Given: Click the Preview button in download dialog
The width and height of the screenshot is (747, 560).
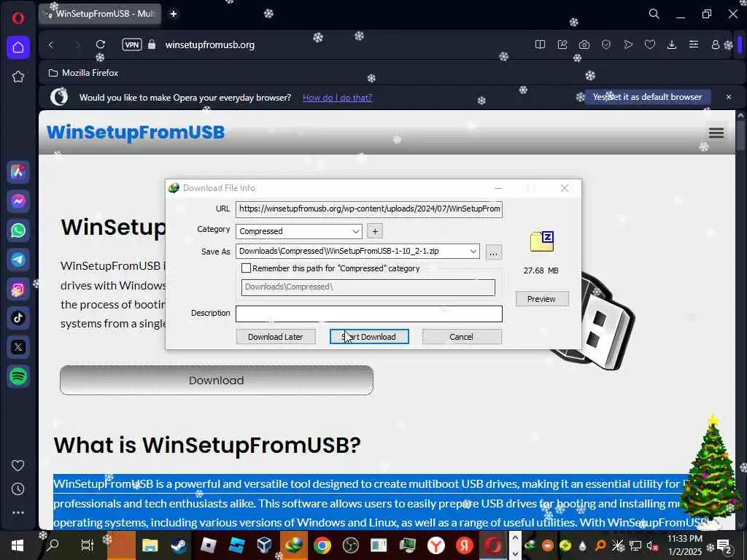Looking at the screenshot, I should [x=542, y=299].
